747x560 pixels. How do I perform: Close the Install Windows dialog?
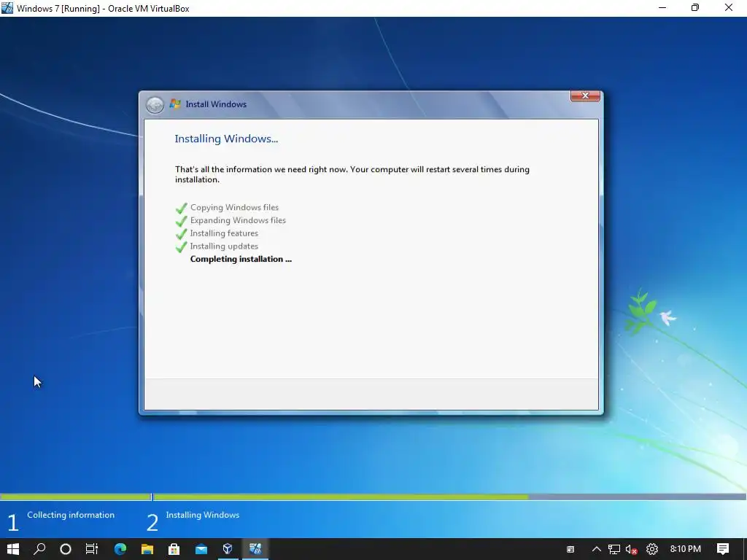(585, 96)
